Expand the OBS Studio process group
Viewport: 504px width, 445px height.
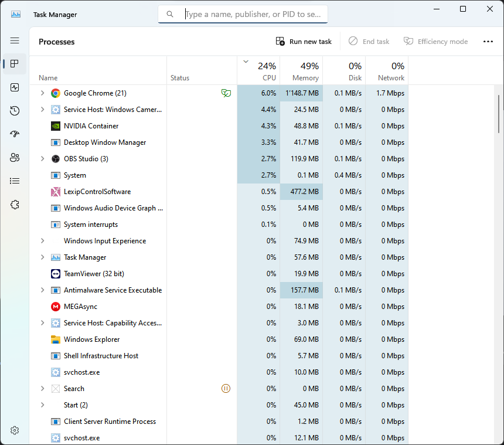tap(42, 159)
